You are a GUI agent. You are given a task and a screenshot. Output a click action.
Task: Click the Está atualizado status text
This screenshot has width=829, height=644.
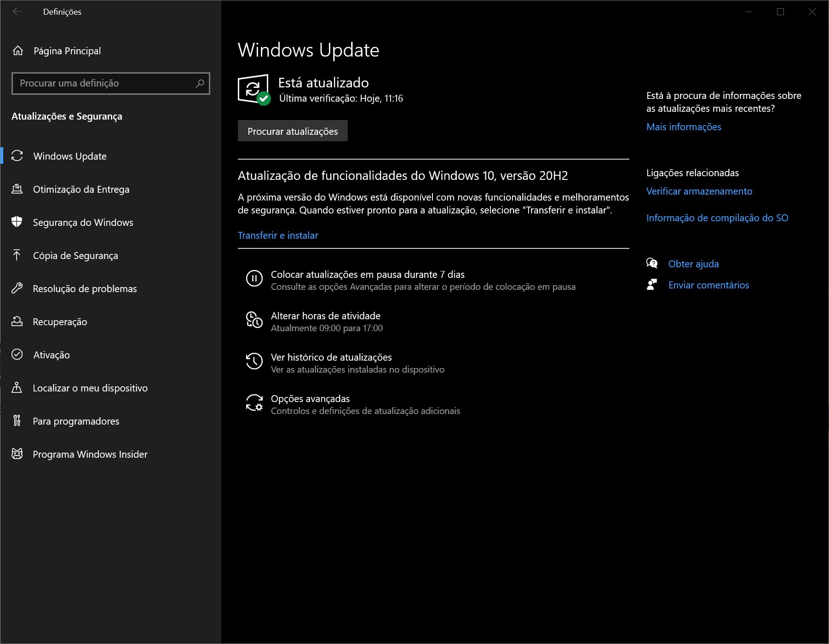tap(323, 82)
